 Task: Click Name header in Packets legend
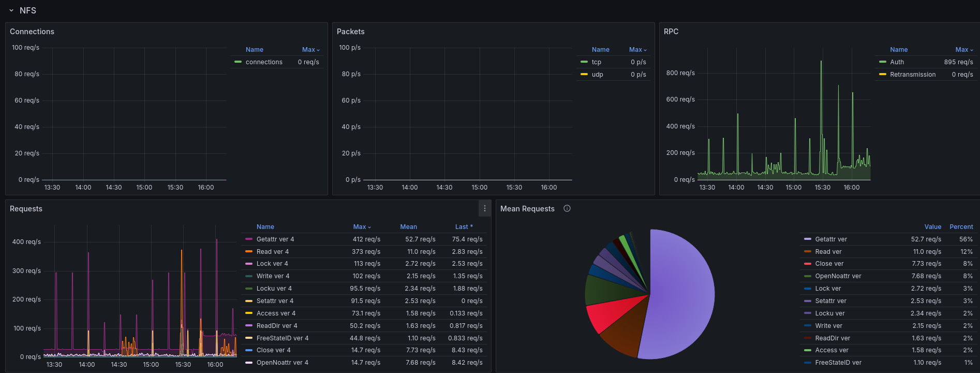[x=601, y=50]
